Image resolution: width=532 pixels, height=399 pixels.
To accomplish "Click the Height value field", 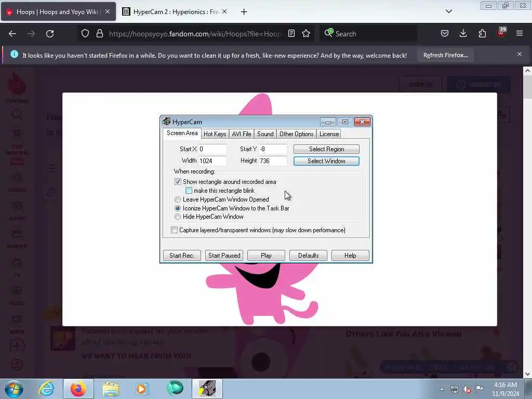I will pos(272,161).
